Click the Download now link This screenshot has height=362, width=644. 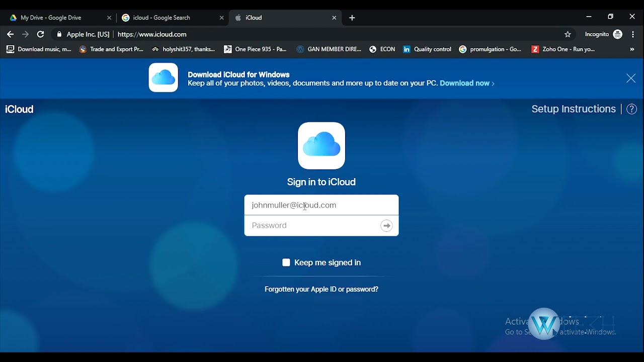(x=467, y=83)
